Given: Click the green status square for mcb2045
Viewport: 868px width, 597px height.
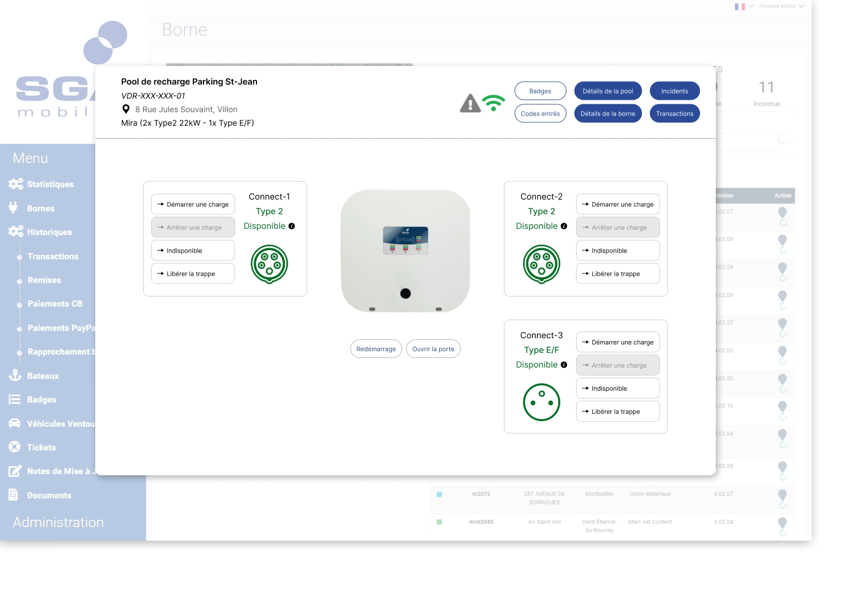Looking at the screenshot, I should (x=439, y=522).
